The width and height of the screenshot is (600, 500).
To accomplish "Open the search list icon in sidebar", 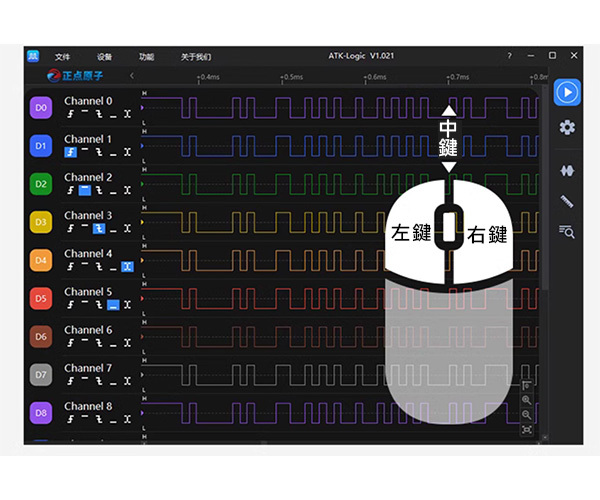I will point(567,231).
